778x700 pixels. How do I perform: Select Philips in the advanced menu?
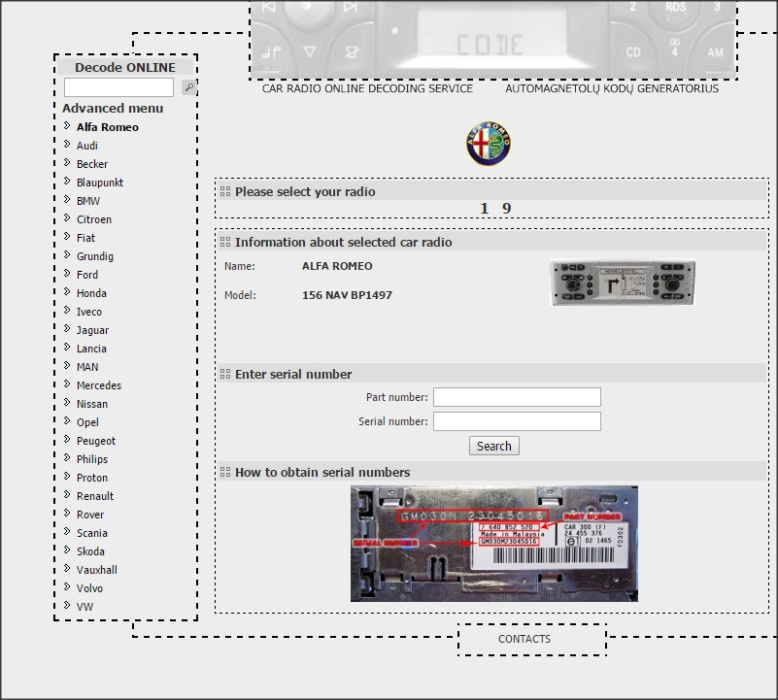pyautogui.click(x=92, y=459)
